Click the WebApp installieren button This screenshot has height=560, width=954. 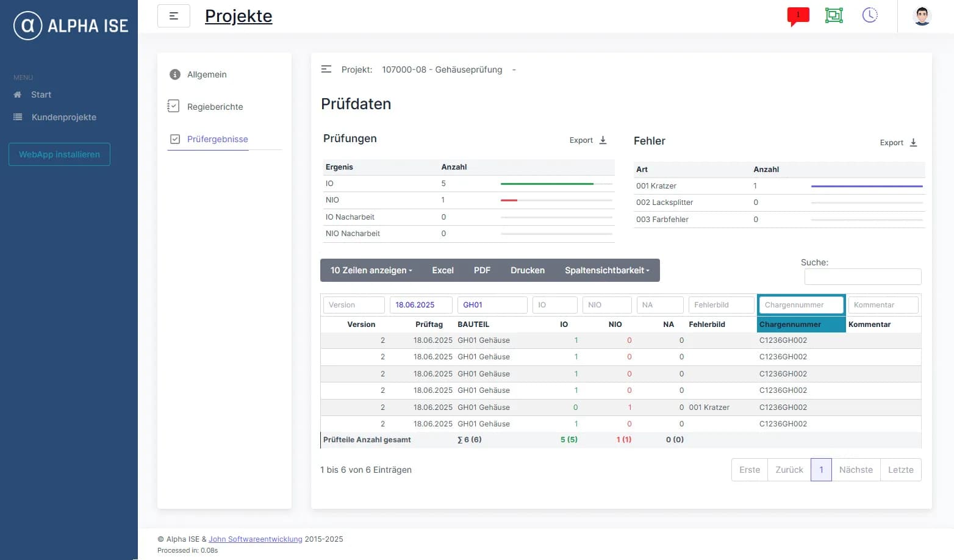(x=59, y=154)
